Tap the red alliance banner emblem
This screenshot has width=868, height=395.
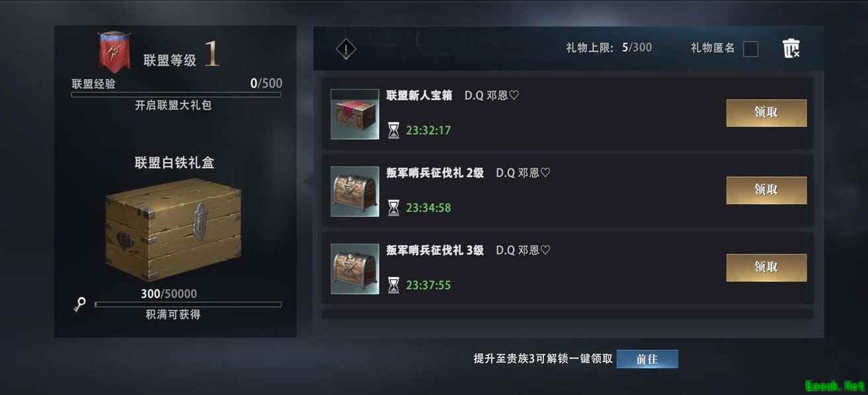click(114, 53)
